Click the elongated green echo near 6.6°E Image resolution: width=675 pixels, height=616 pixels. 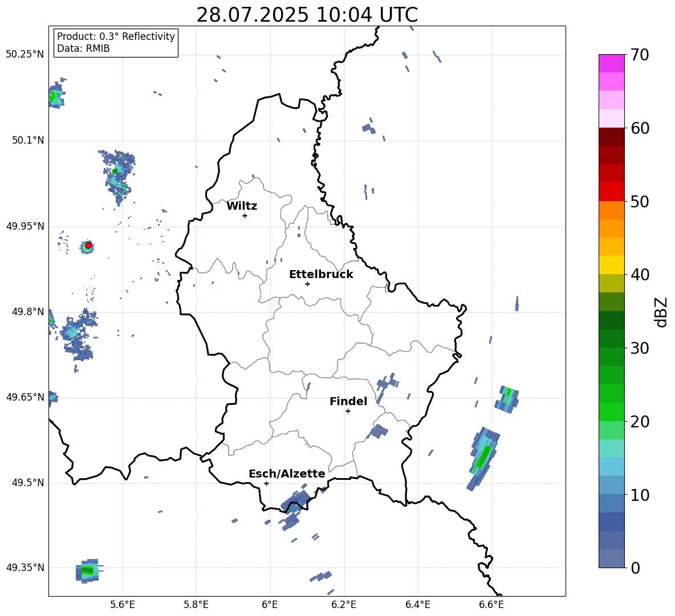(x=483, y=458)
